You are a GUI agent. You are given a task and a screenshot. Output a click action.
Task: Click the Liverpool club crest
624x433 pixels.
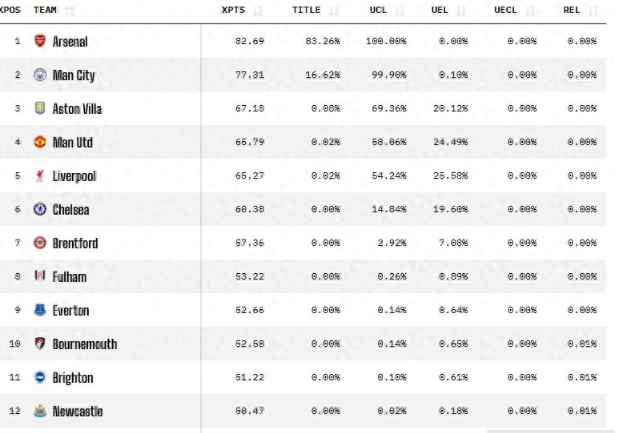tap(40, 176)
